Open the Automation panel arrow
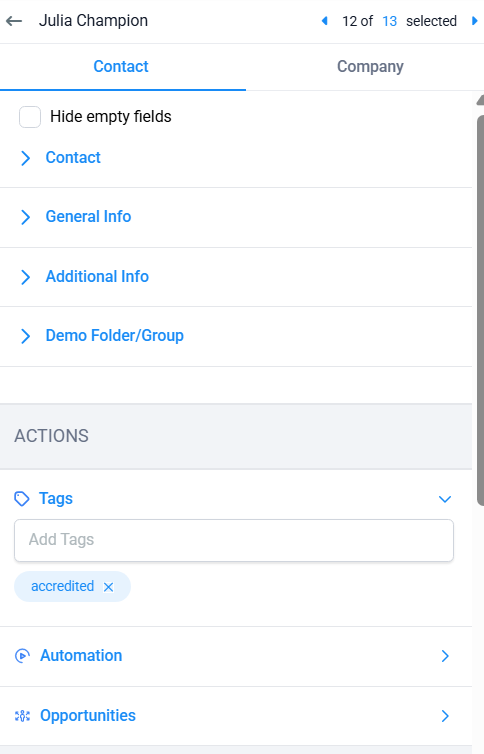Image resolution: width=484 pixels, height=754 pixels. [x=445, y=656]
